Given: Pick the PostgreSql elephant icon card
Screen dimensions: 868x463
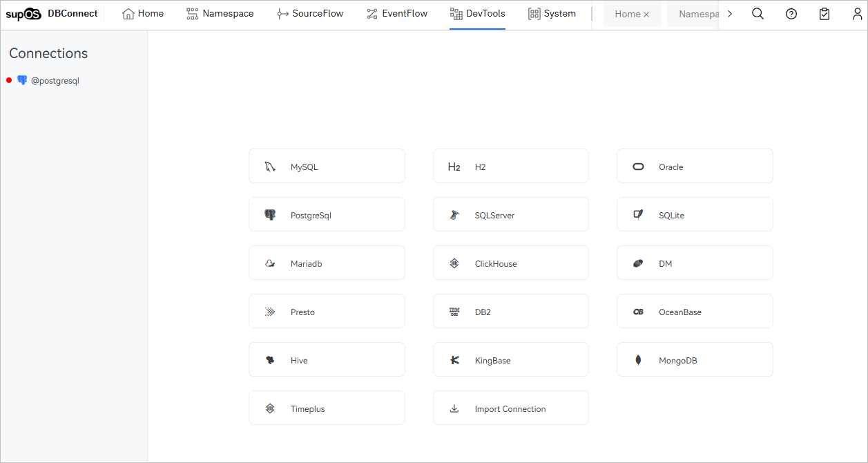Looking at the screenshot, I should 327,214.
